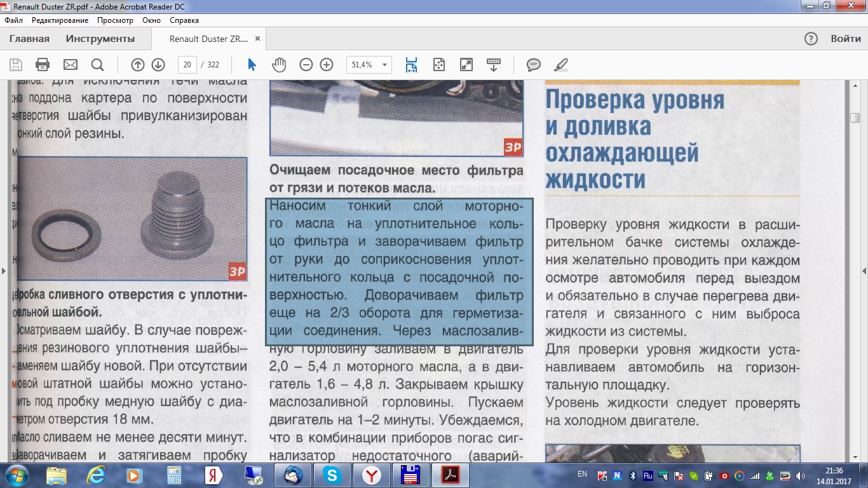Go to the previous page with up arrow
The image size is (868, 488).
138,65
